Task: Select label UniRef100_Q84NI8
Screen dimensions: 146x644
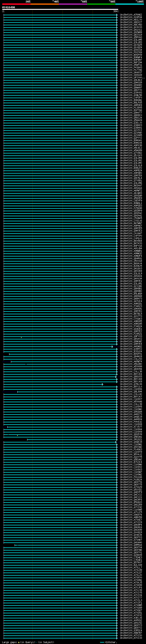Action: (131, 357)
